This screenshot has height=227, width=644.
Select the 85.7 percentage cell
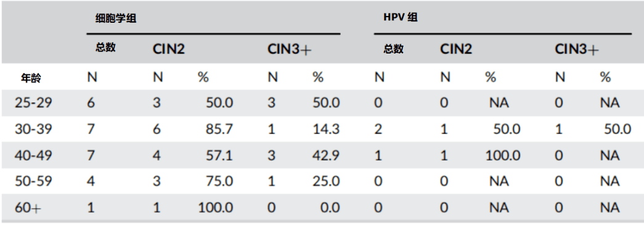pos(219,129)
